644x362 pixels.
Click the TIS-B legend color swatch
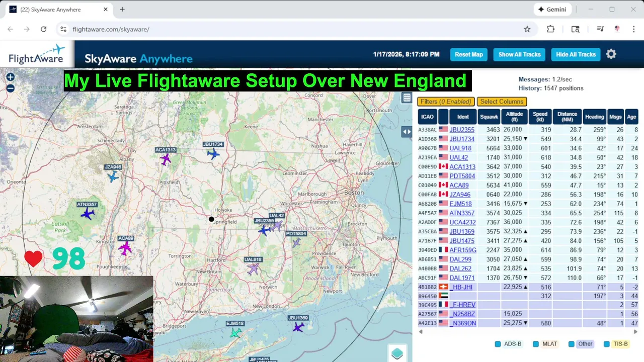[x=607, y=344]
